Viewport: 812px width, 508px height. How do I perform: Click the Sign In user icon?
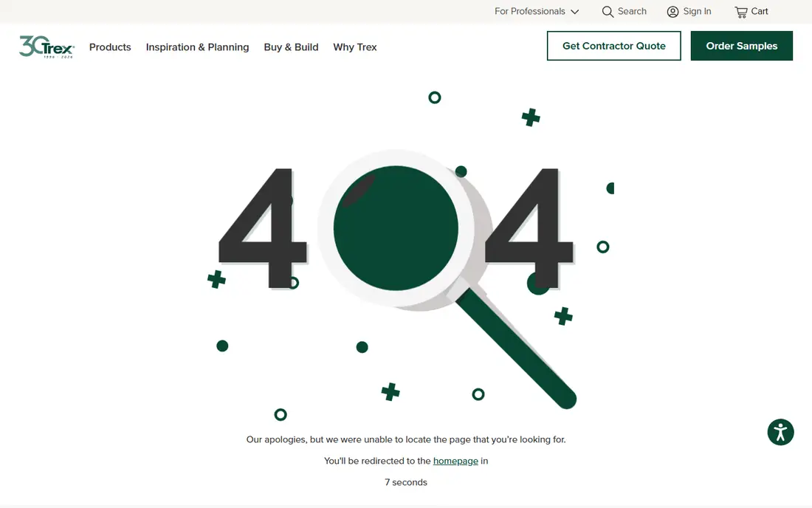pos(672,12)
